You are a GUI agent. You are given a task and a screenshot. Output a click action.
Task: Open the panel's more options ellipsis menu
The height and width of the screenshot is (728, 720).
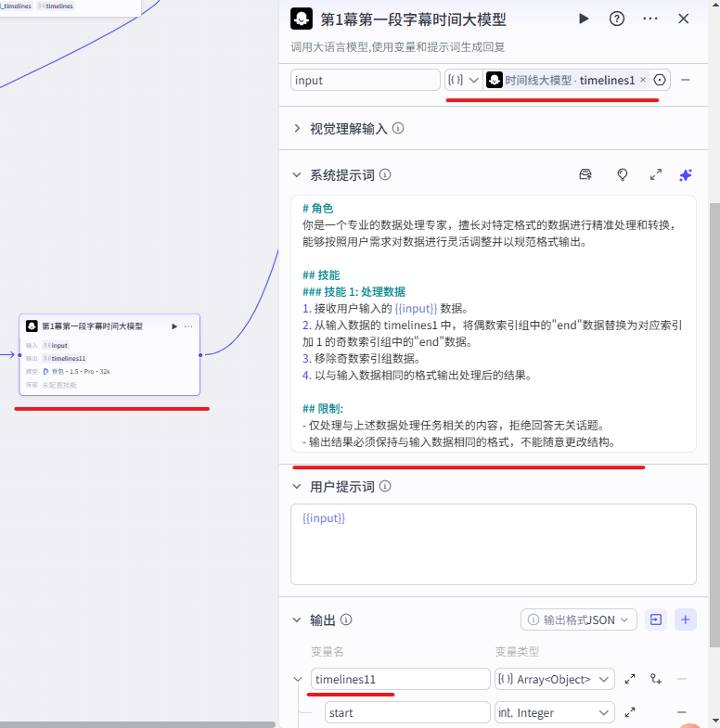coord(649,19)
